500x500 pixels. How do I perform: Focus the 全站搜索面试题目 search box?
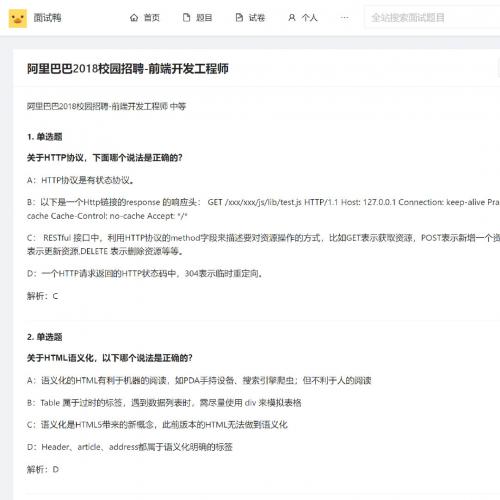tap(432, 18)
